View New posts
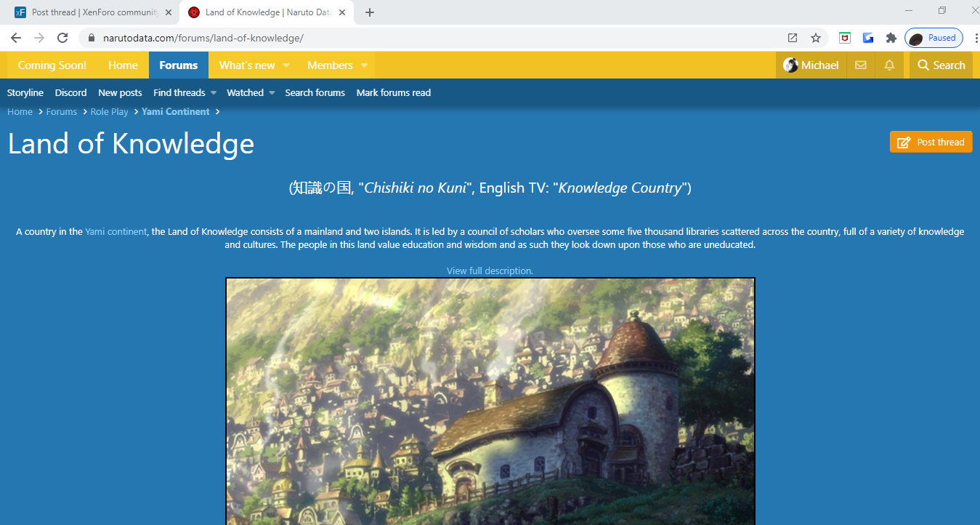The height and width of the screenshot is (525, 980). pos(120,93)
